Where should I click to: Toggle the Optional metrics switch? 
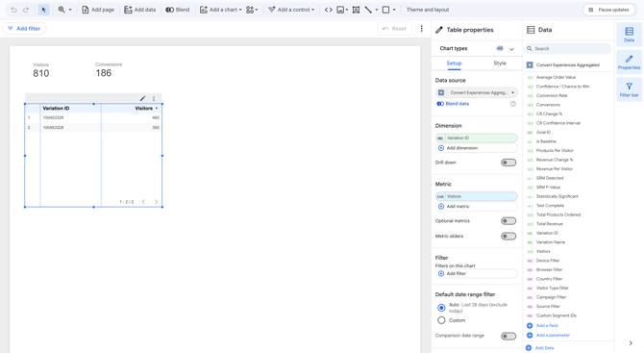point(508,221)
